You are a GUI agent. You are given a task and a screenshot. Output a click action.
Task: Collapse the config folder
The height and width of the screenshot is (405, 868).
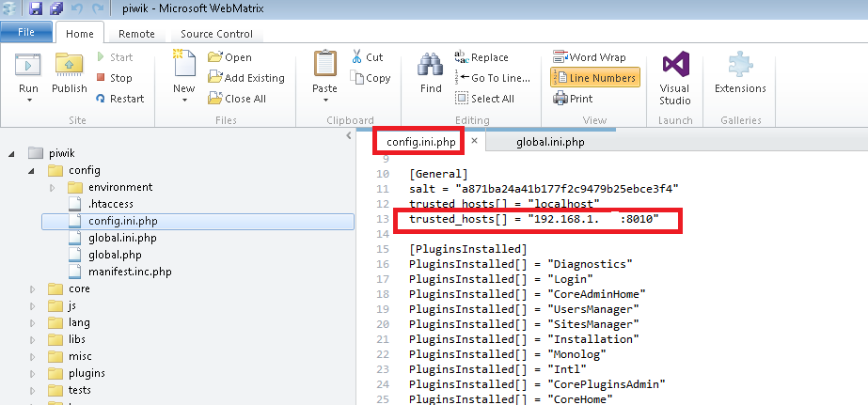32,170
